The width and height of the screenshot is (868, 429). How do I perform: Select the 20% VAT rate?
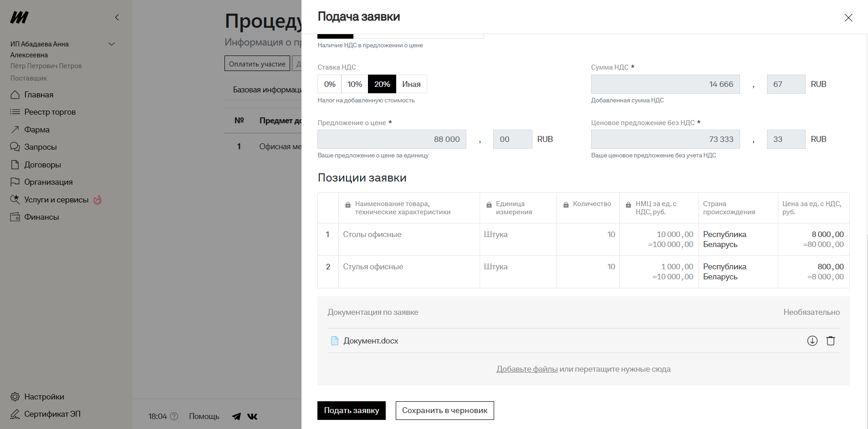click(x=382, y=84)
